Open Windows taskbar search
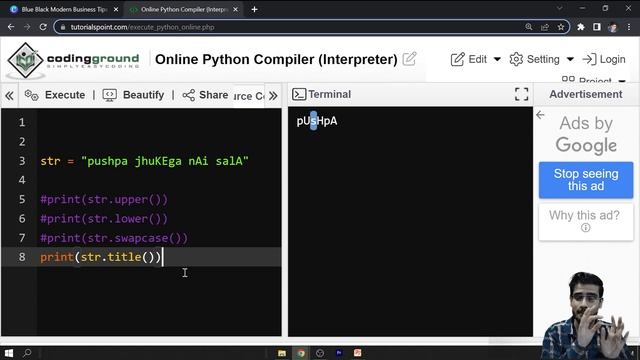The height and width of the screenshot is (360, 640). [x=27, y=353]
